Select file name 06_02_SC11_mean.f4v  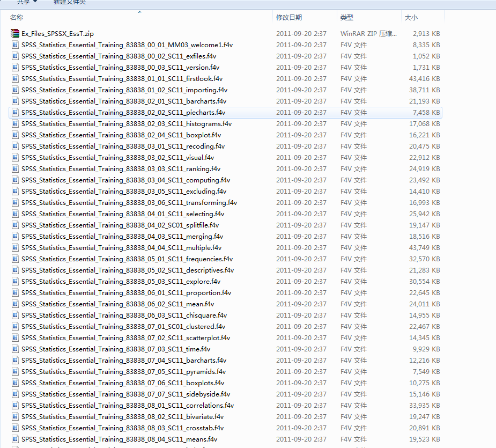(x=117, y=304)
